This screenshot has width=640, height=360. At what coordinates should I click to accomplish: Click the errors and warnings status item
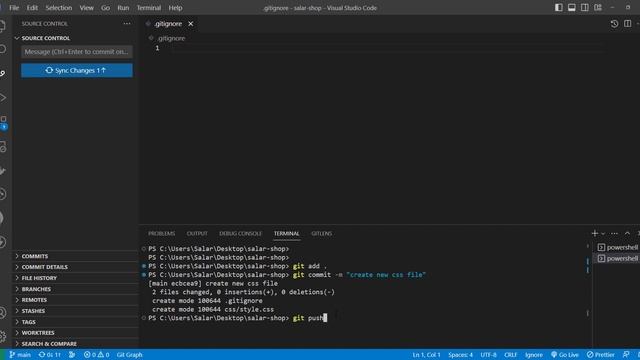tap(96, 355)
